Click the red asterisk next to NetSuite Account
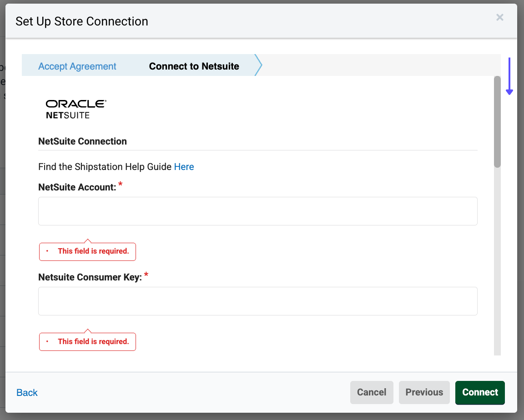This screenshot has width=524, height=420. click(x=120, y=184)
